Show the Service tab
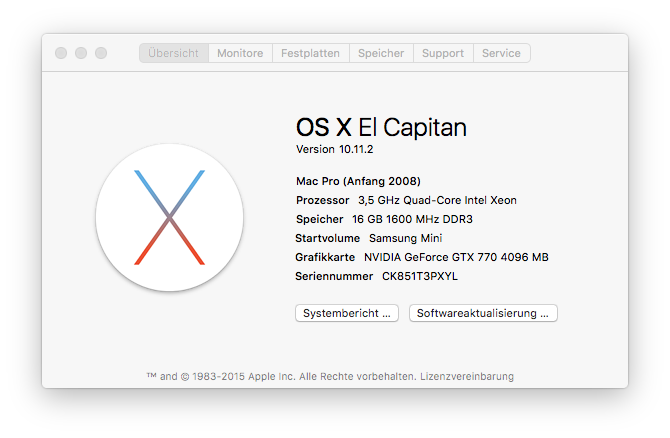 coord(502,53)
